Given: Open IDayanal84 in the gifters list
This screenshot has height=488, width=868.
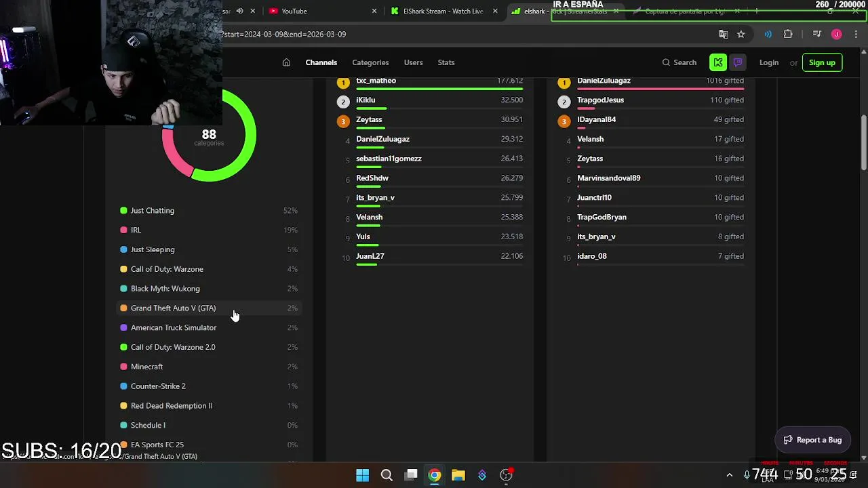Looking at the screenshot, I should pyautogui.click(x=596, y=119).
